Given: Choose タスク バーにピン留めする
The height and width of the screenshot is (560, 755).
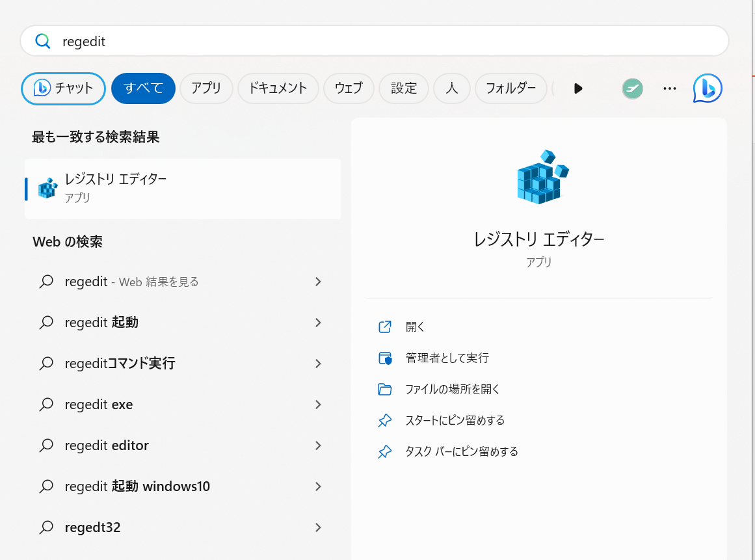Looking at the screenshot, I should (x=462, y=451).
